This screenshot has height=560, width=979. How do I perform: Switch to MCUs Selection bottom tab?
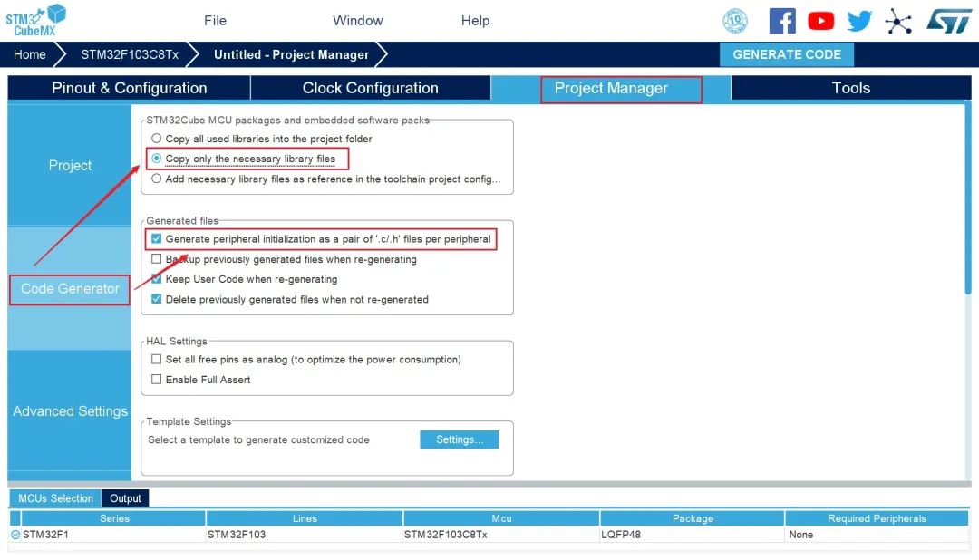(55, 498)
